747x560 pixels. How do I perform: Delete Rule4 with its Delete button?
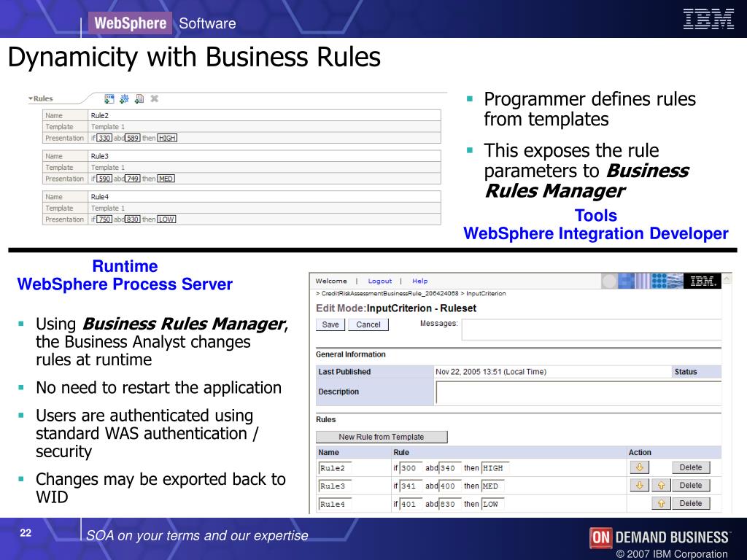[691, 503]
